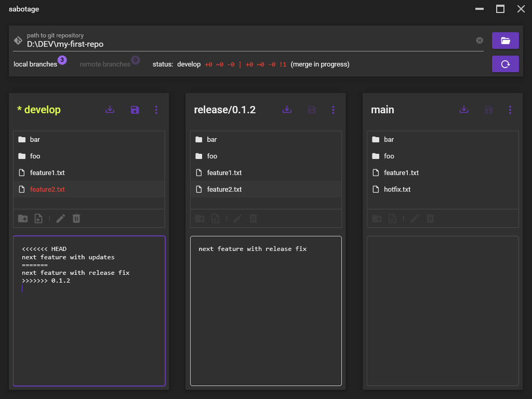Click new folder icon in release/0.1.2 panel
Image resolution: width=532 pixels, height=399 pixels.
[x=200, y=219]
